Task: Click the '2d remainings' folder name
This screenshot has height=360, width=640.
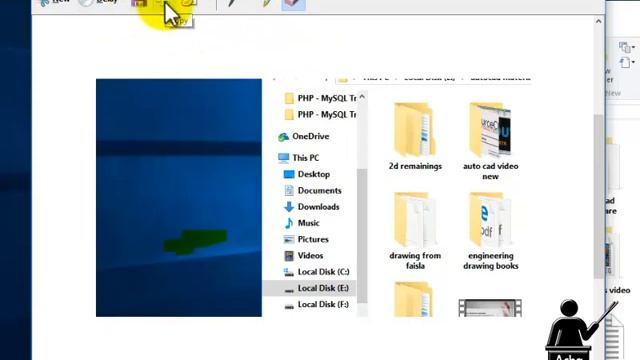Action: tap(415, 166)
